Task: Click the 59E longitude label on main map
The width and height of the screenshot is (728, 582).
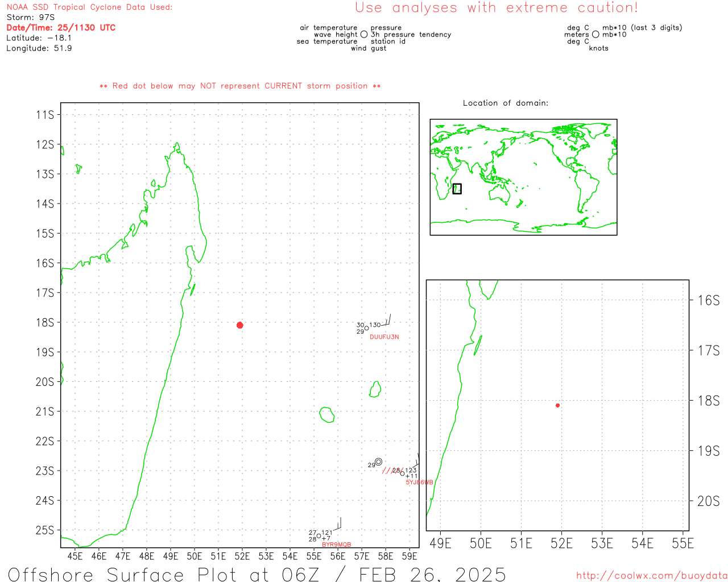Action: click(x=409, y=556)
